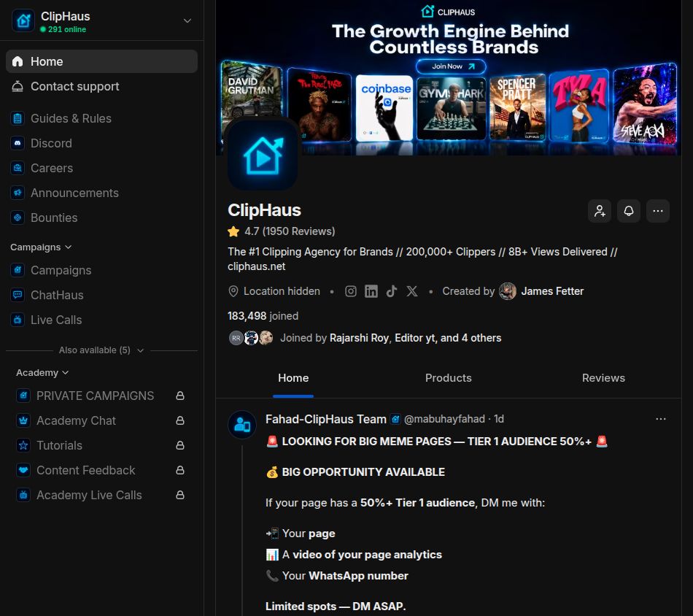Click the lock icon beside Tutorials

180,445
